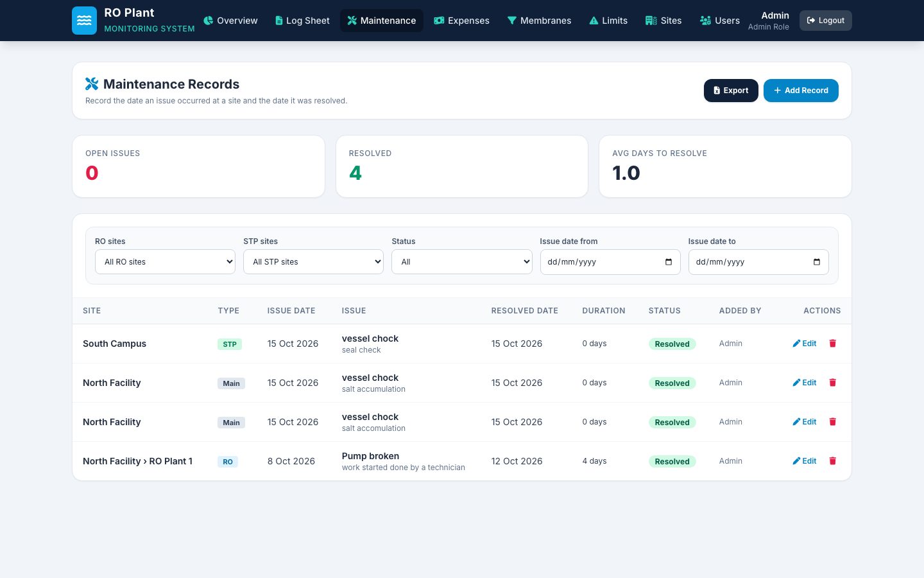Edit the Pump broken record
924x578 pixels.
click(x=805, y=461)
